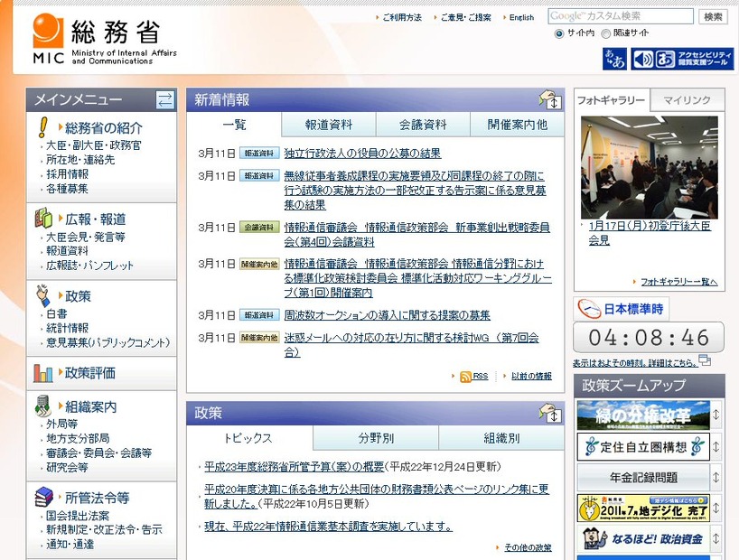739x560 pixels.
Task: Toggle the main menu swap arrows icon
Action: click(165, 100)
